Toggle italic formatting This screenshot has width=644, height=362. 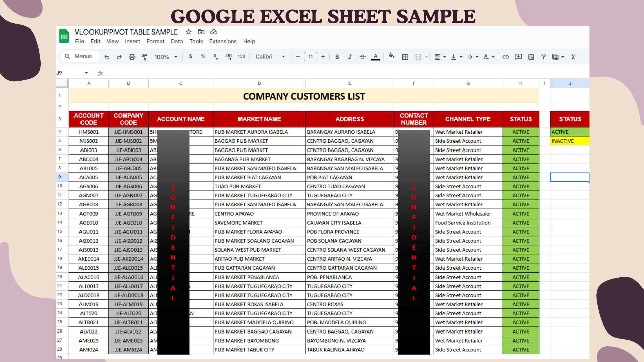(x=350, y=57)
